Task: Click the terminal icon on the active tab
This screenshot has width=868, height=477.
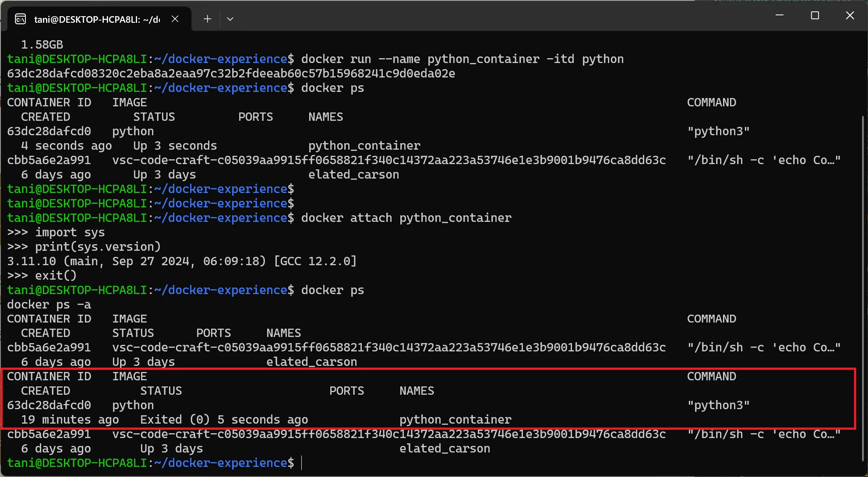Action: 20,19
